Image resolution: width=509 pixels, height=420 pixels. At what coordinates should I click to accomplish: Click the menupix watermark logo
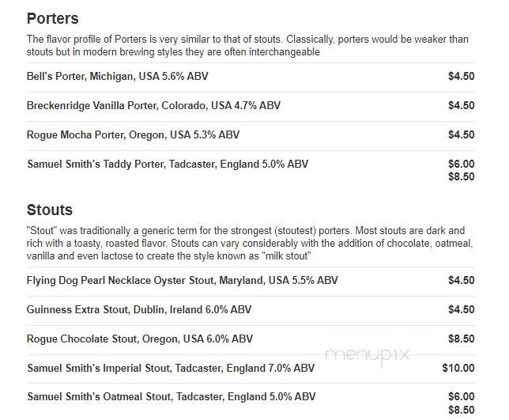368,354
